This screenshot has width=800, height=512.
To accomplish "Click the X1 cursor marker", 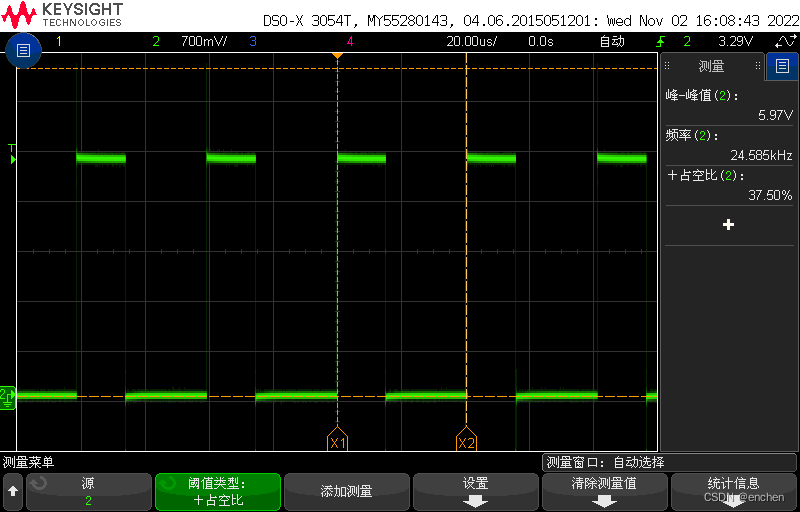I will coord(337,439).
